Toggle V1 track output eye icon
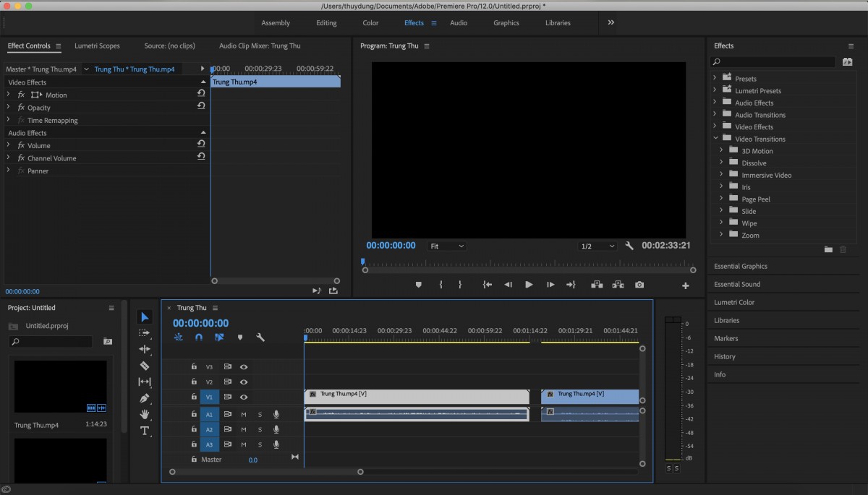This screenshot has width=868, height=495. 244,397
